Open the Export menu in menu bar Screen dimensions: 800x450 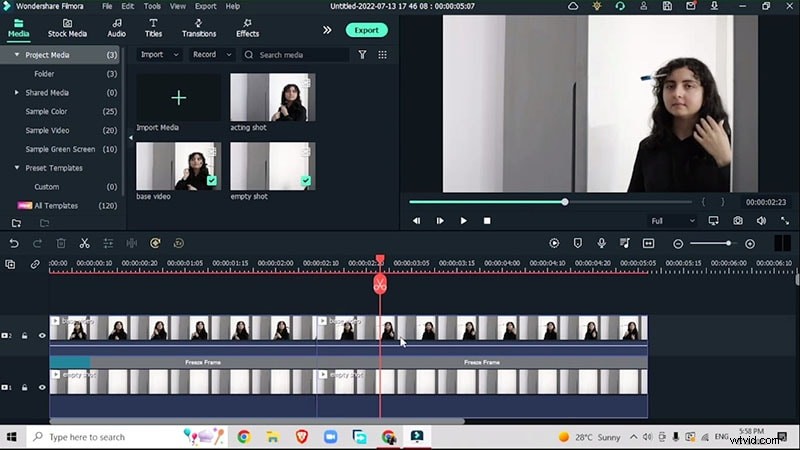tap(206, 6)
